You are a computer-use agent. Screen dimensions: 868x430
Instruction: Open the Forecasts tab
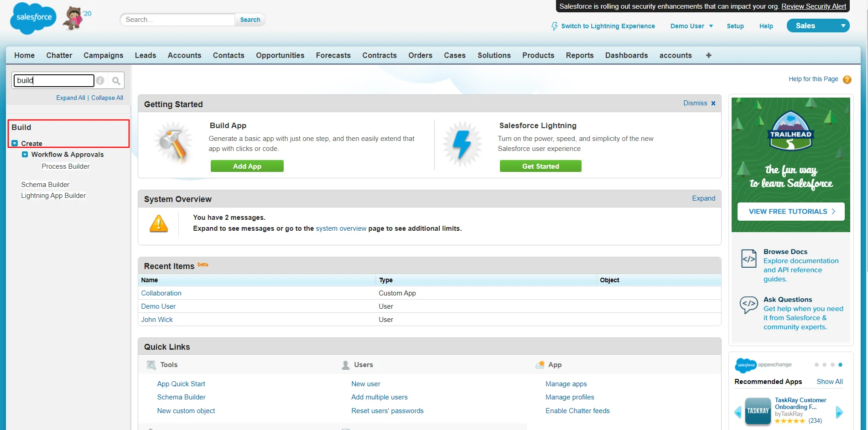pos(333,55)
